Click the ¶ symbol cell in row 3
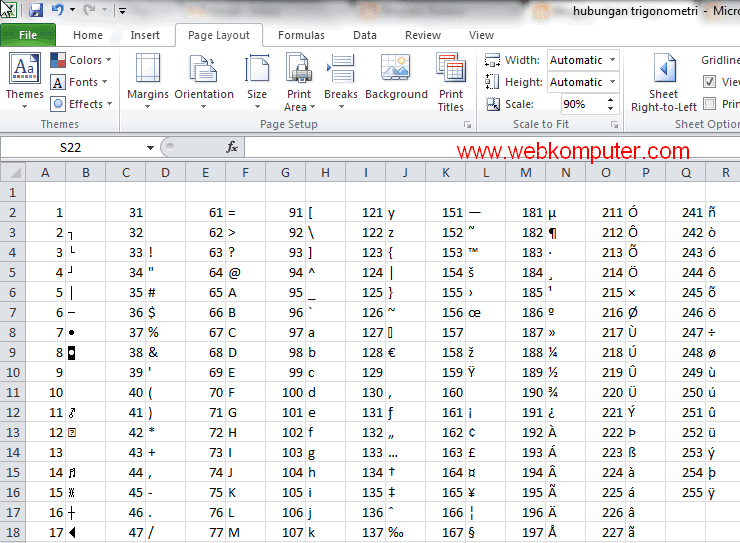 coord(565,233)
